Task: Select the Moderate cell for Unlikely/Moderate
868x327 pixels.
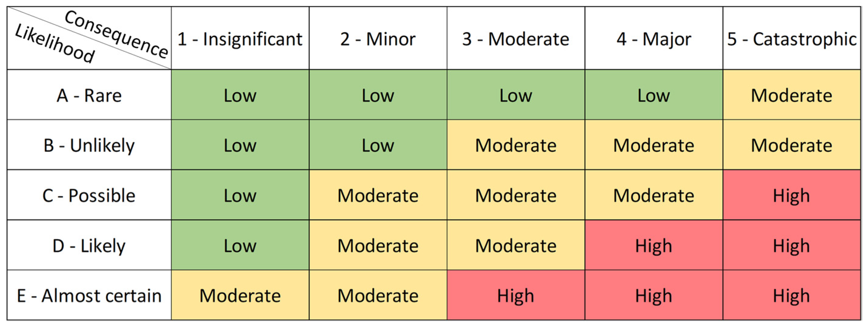Action: click(x=515, y=145)
